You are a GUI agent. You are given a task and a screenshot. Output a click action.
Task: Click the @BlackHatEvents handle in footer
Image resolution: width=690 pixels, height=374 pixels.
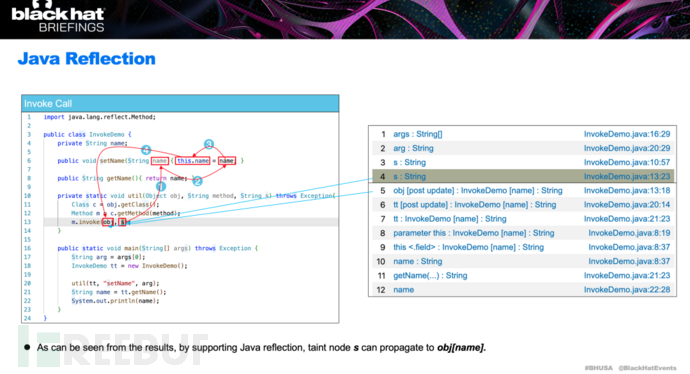coord(647,368)
